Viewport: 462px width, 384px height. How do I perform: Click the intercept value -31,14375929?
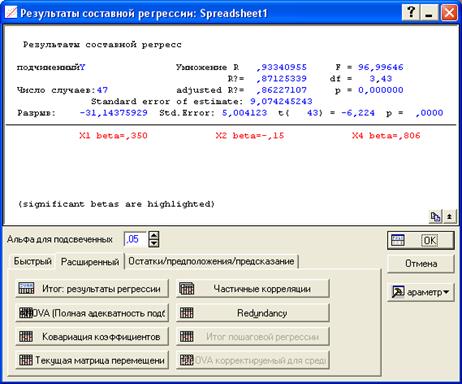[113, 113]
